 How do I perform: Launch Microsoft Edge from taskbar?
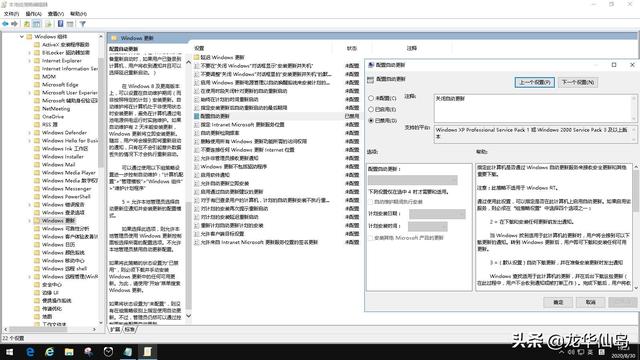pos(30,351)
